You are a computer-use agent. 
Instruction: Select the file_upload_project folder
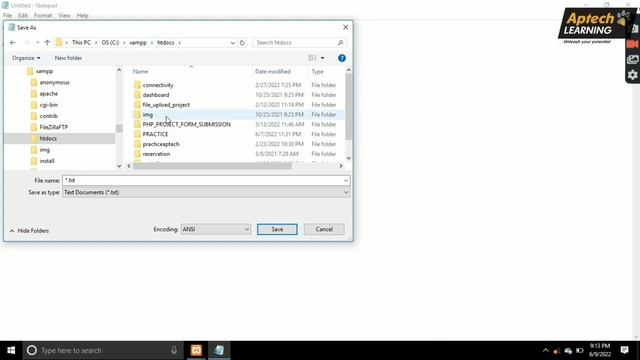166,105
